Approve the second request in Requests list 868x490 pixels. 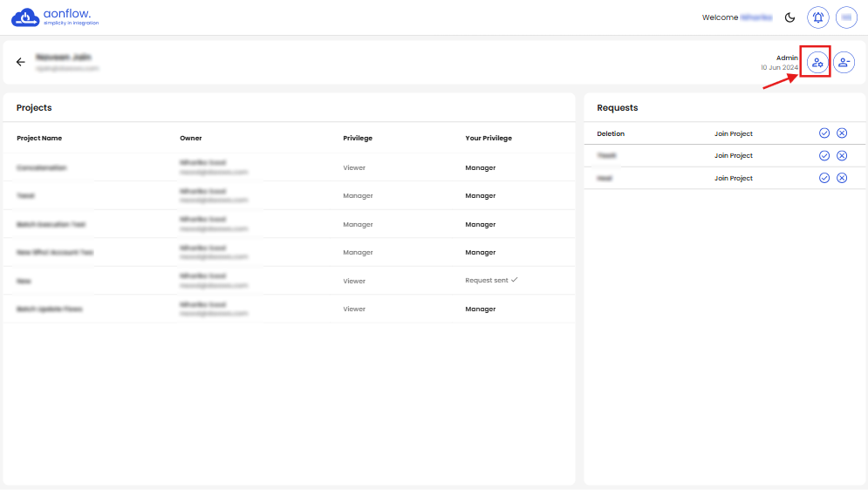coord(824,155)
